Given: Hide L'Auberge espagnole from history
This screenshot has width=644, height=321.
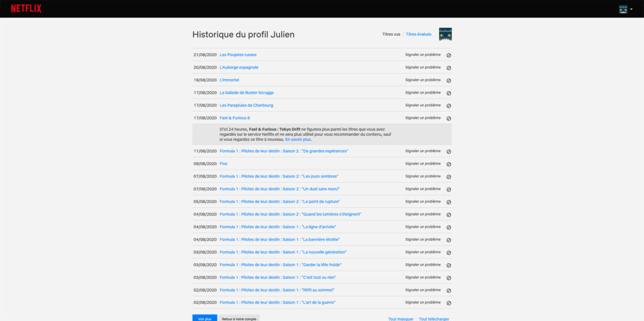Looking at the screenshot, I should [448, 68].
